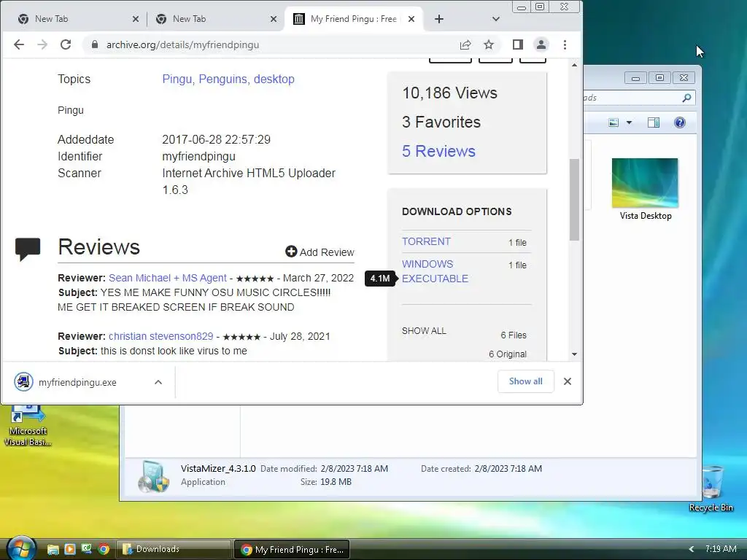Viewport: 747px width, 560px height.
Task: Bookmark this page with the star icon
Action: 489,44
